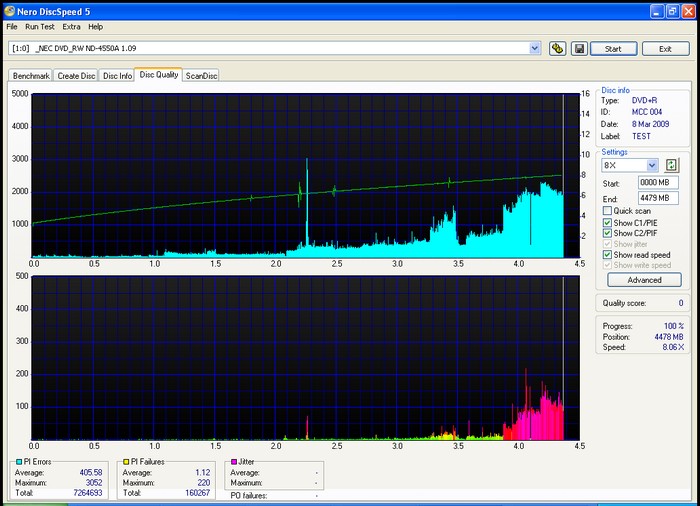
Task: Open the Extra menu
Action: 71,26
